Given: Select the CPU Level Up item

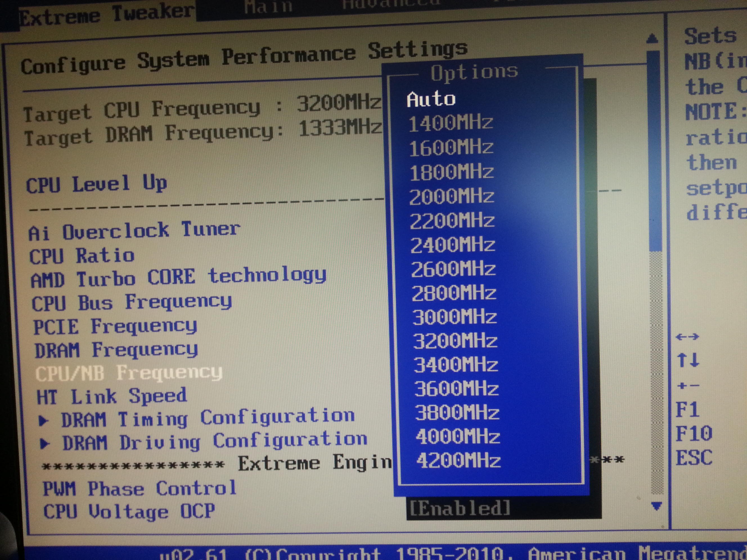Looking at the screenshot, I should pos(96,184).
